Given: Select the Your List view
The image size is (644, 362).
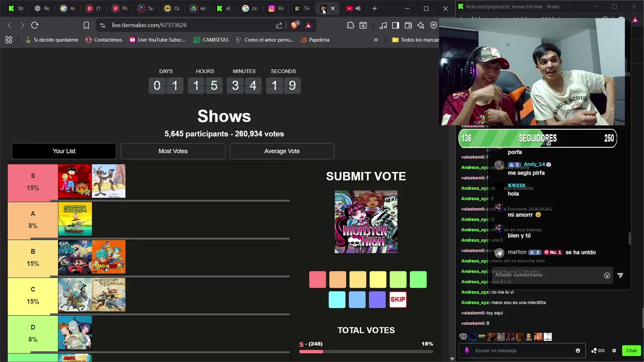Looking at the screenshot, I should coord(64,151).
